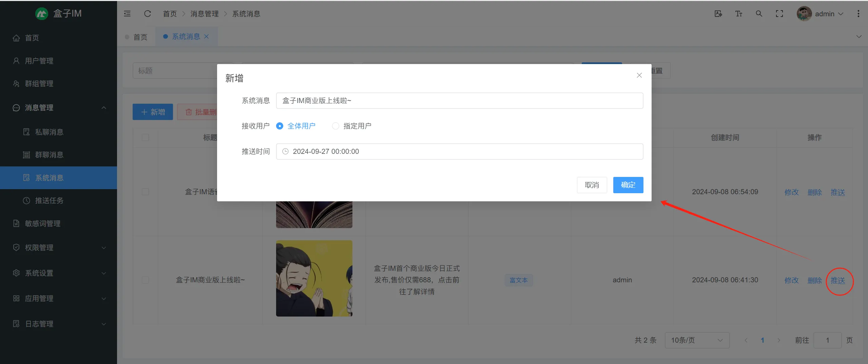Image resolution: width=868 pixels, height=364 pixels.
Task: Click the refresh page icon
Action: 147,14
